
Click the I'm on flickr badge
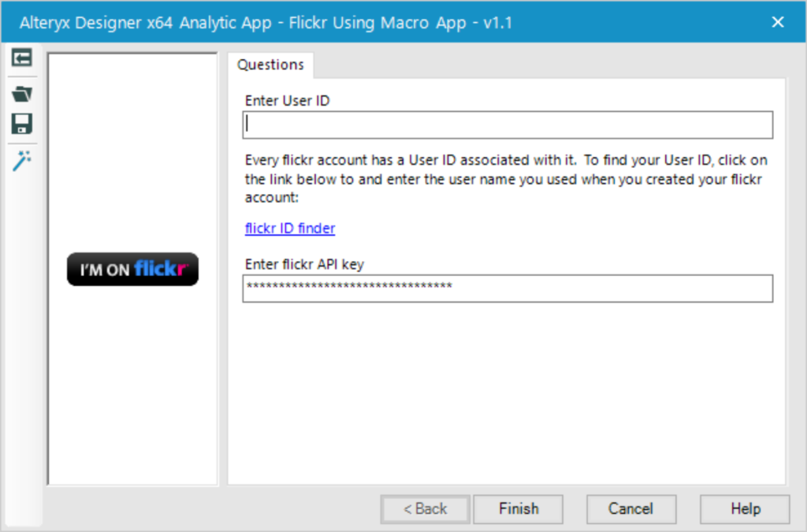pyautogui.click(x=132, y=269)
